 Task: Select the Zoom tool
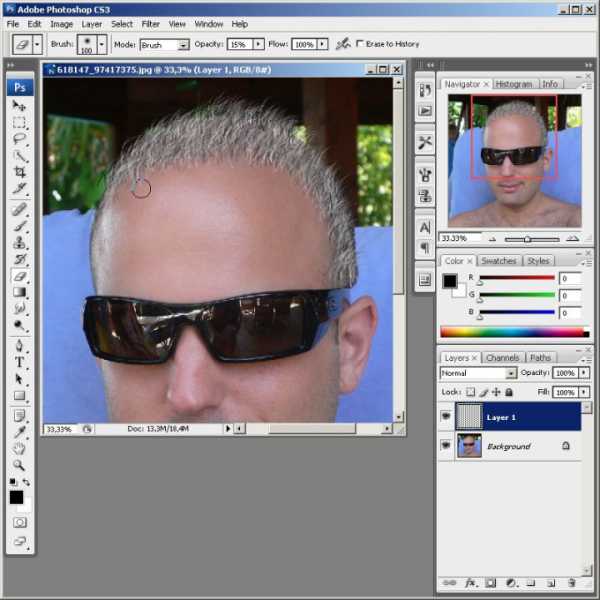pyautogui.click(x=19, y=465)
